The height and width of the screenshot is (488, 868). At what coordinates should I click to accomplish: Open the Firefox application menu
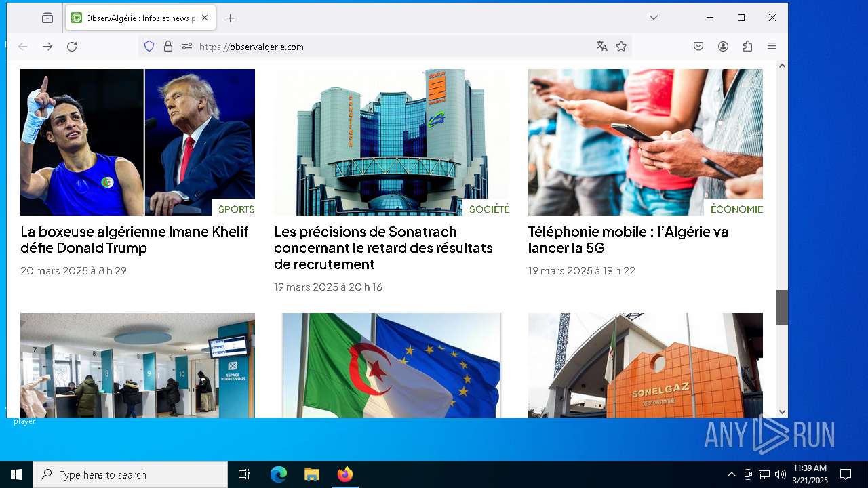[x=772, y=46]
